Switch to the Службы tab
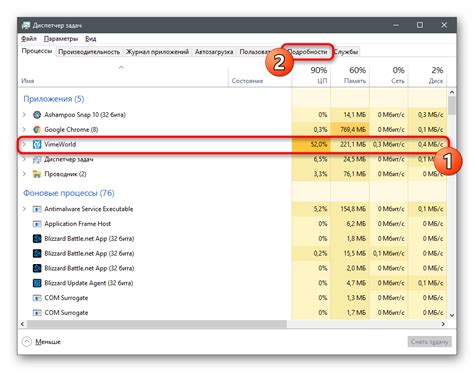 click(347, 52)
